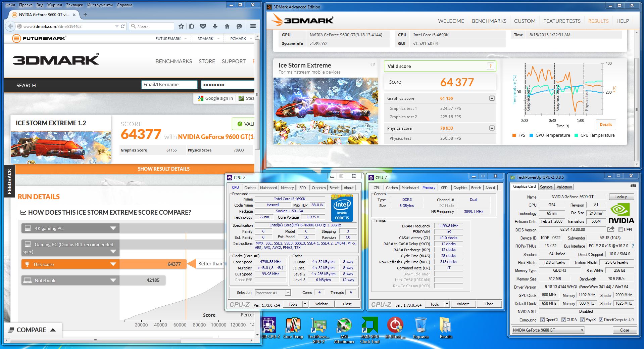The image size is (644, 349).
Task: Click the Firefox bookmark star icon
Action: pos(181,26)
